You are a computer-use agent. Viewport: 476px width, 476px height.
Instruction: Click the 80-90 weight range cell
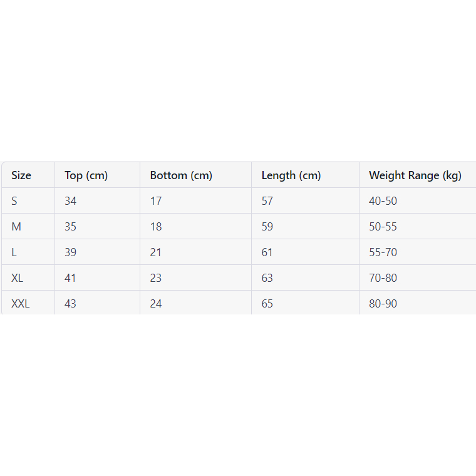(383, 304)
